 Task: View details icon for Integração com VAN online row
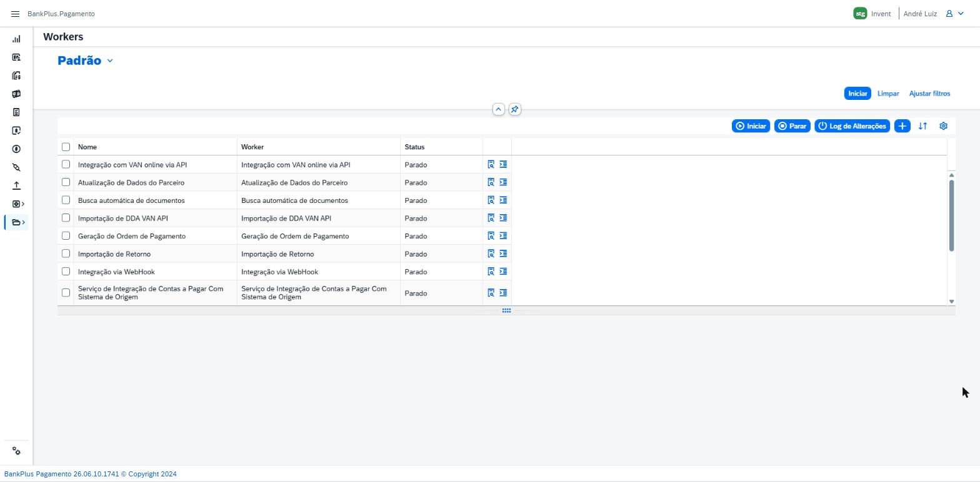(491, 165)
